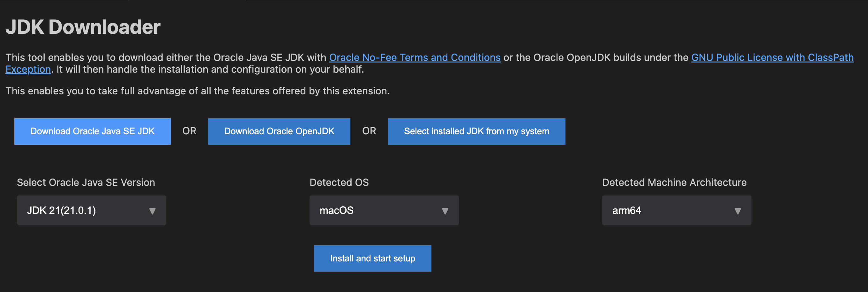Choose Download Oracle OpenJDK option
The height and width of the screenshot is (292, 868).
tap(279, 131)
